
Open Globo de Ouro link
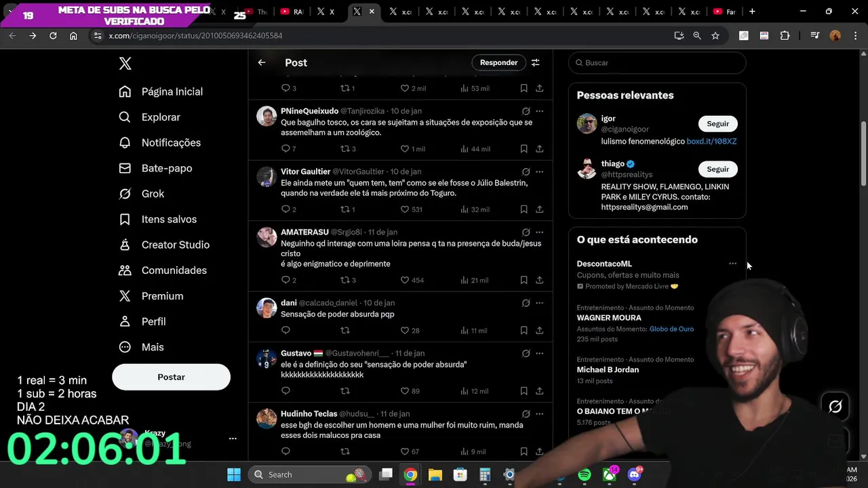(x=671, y=329)
